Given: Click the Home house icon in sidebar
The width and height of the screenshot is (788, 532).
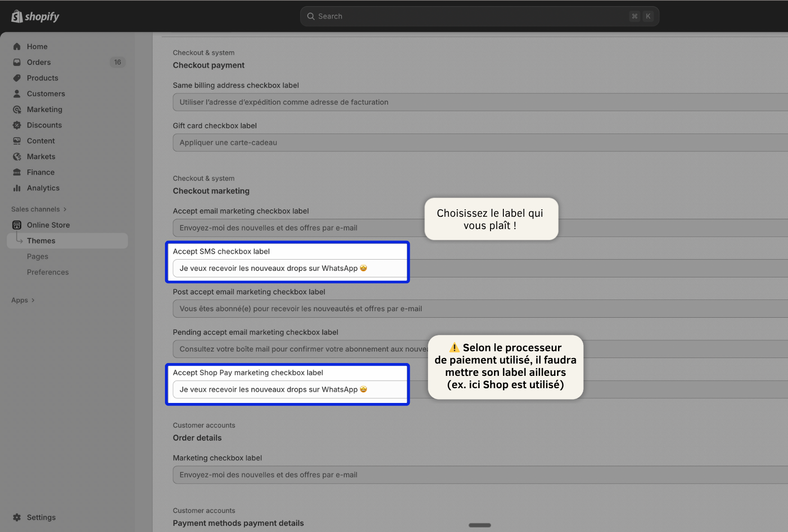Looking at the screenshot, I should (17, 46).
